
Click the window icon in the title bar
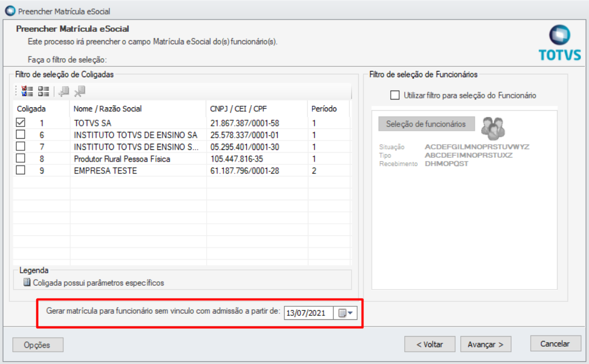coord(10,11)
